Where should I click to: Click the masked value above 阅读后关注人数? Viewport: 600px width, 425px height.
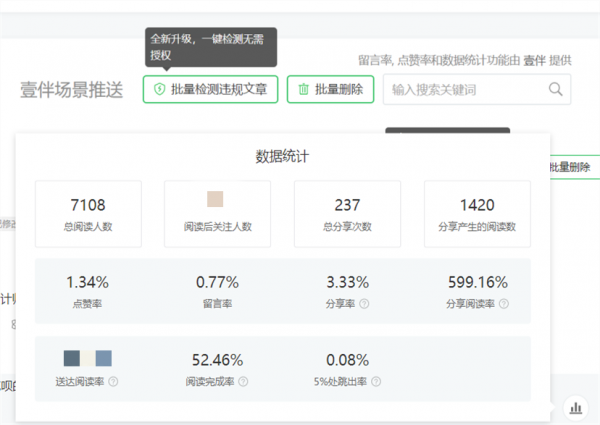click(215, 199)
